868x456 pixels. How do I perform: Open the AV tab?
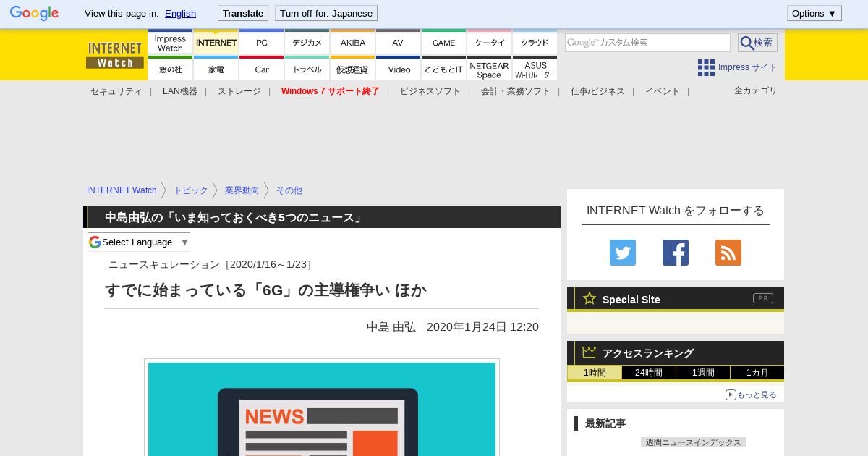pos(398,43)
